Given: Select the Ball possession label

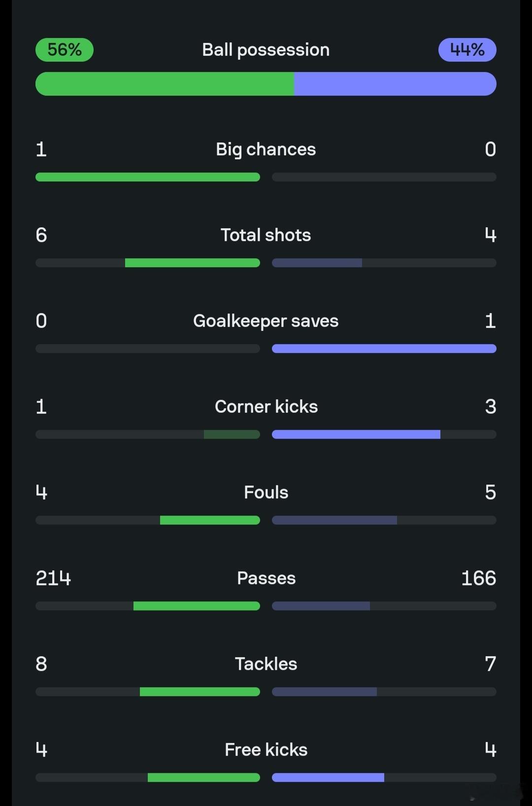Looking at the screenshot, I should coord(266,50).
